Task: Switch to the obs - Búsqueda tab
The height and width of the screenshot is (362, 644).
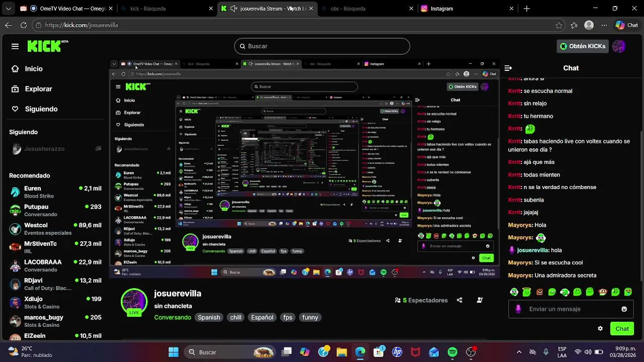Action: click(x=367, y=9)
